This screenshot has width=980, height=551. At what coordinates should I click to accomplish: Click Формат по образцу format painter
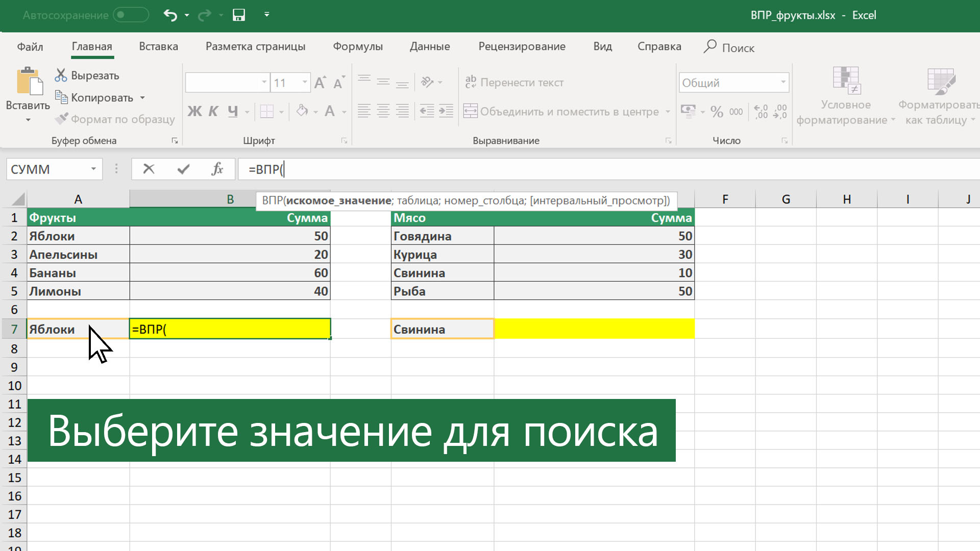(x=115, y=119)
